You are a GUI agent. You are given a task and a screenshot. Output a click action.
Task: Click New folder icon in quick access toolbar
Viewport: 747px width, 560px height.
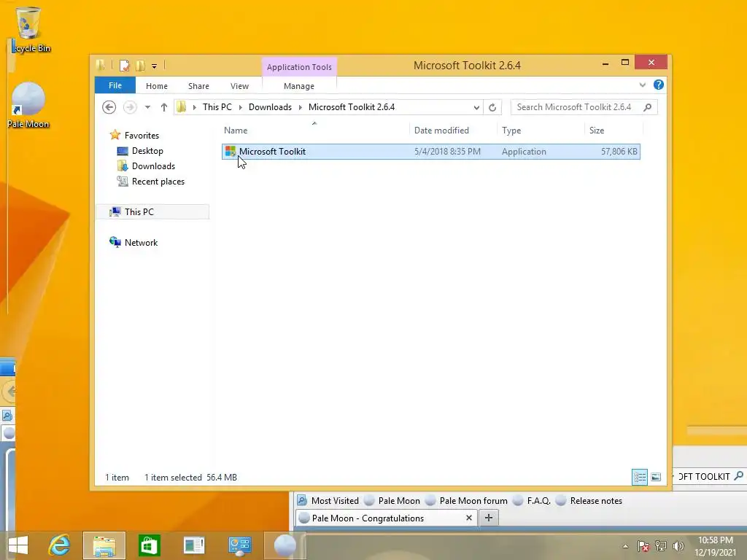click(x=141, y=66)
